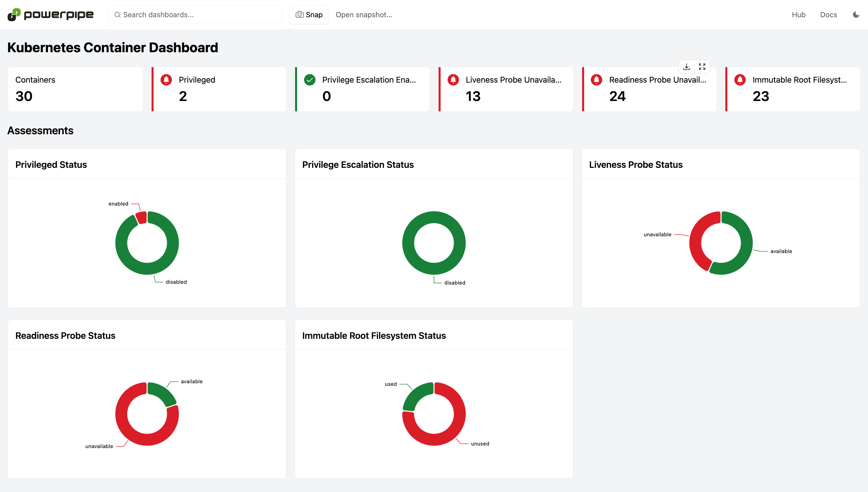Focus the Search dashboards input field

click(195, 15)
